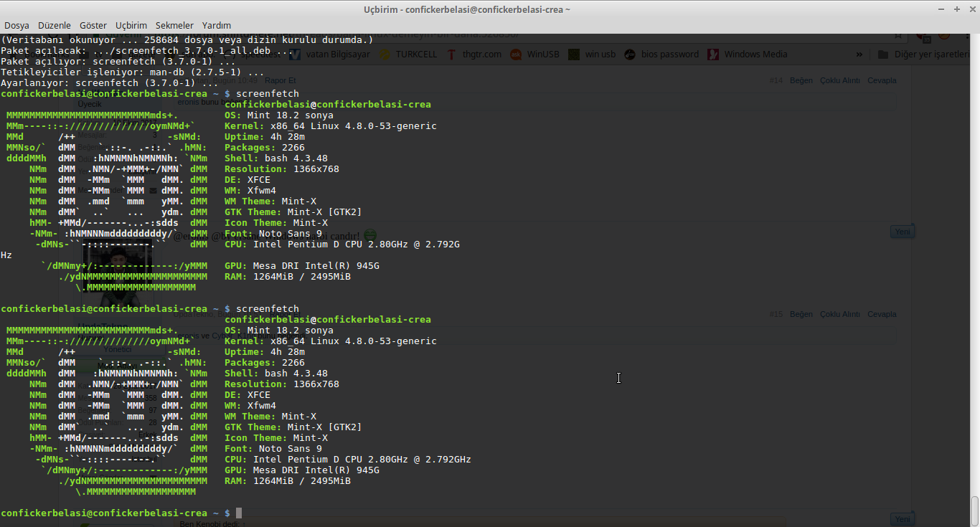Click the 'Tetikleyiciler işleniyor: man-db (2.7.5-1)' line
This screenshot has height=527, width=980.
[x=133, y=72]
